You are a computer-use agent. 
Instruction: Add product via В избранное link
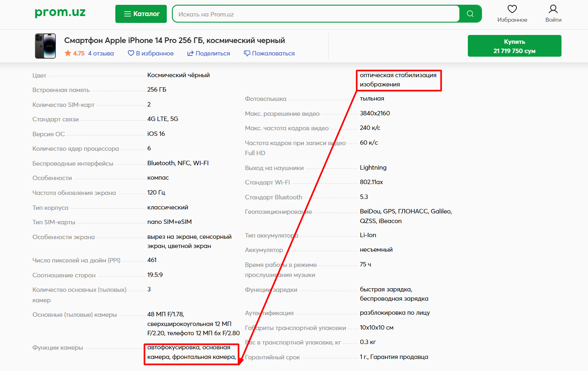151,53
